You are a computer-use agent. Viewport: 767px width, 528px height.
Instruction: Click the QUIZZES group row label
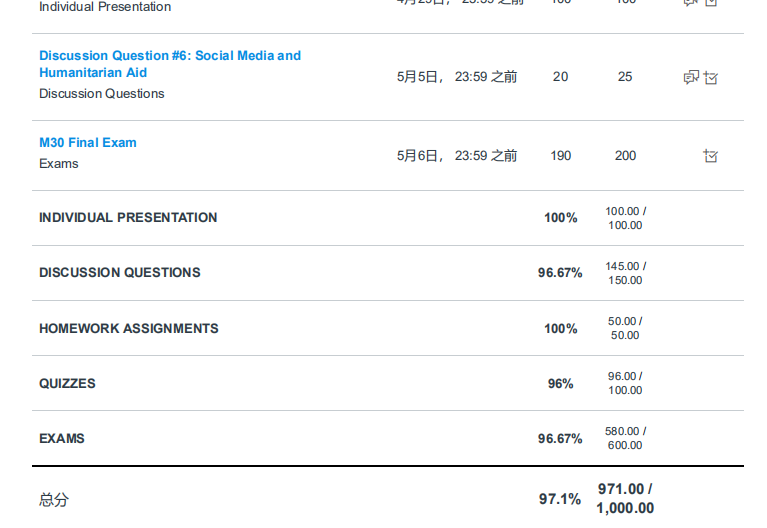[x=68, y=384]
